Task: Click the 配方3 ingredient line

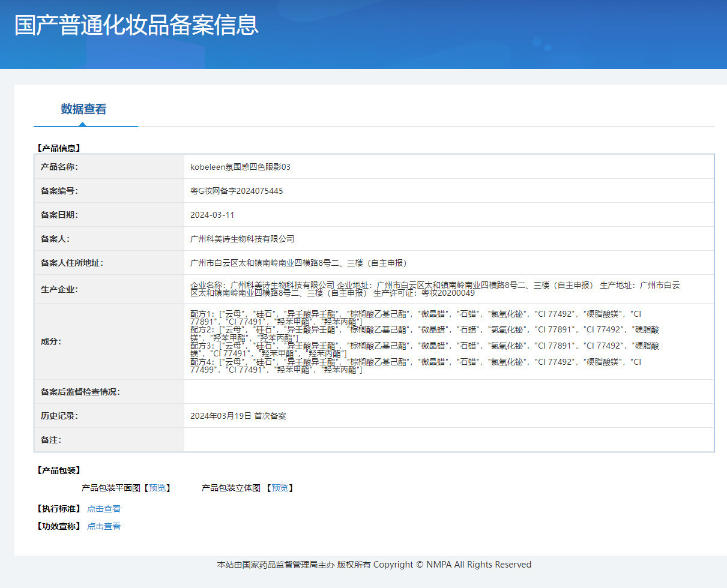Action: (x=424, y=350)
